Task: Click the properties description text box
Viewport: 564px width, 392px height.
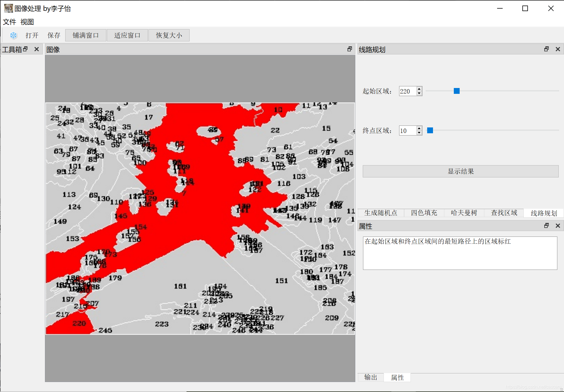Action: click(460, 253)
